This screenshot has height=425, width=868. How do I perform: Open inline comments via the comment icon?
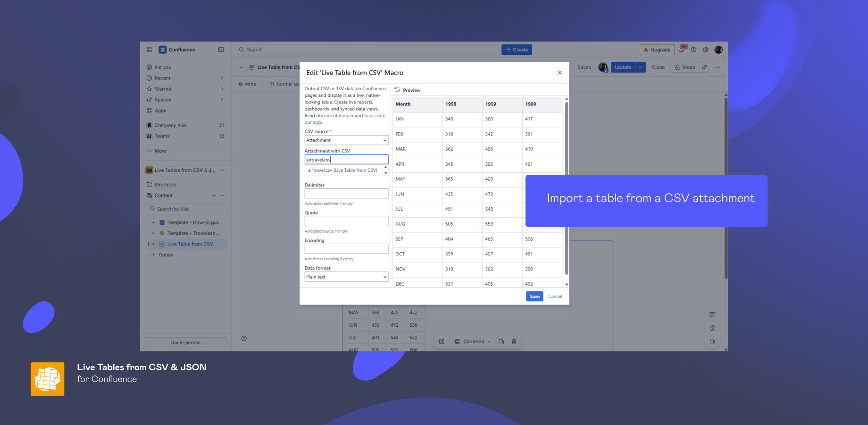[x=712, y=314]
